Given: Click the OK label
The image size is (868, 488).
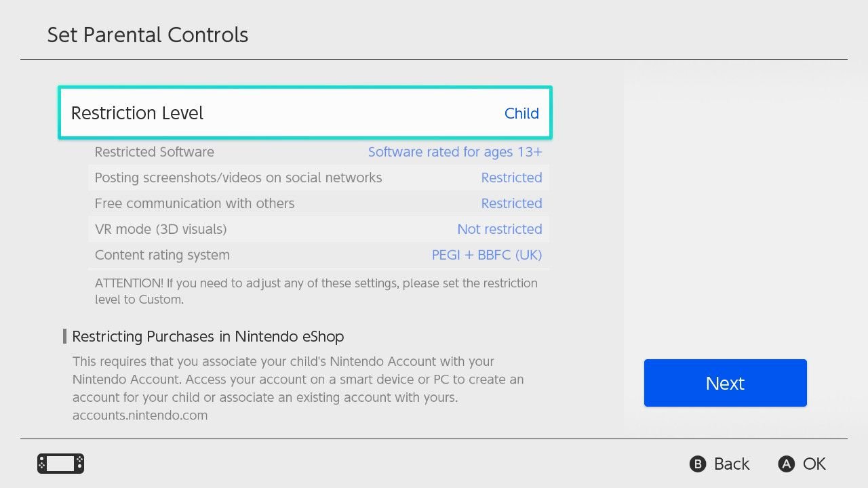Looking at the screenshot, I should [814, 464].
